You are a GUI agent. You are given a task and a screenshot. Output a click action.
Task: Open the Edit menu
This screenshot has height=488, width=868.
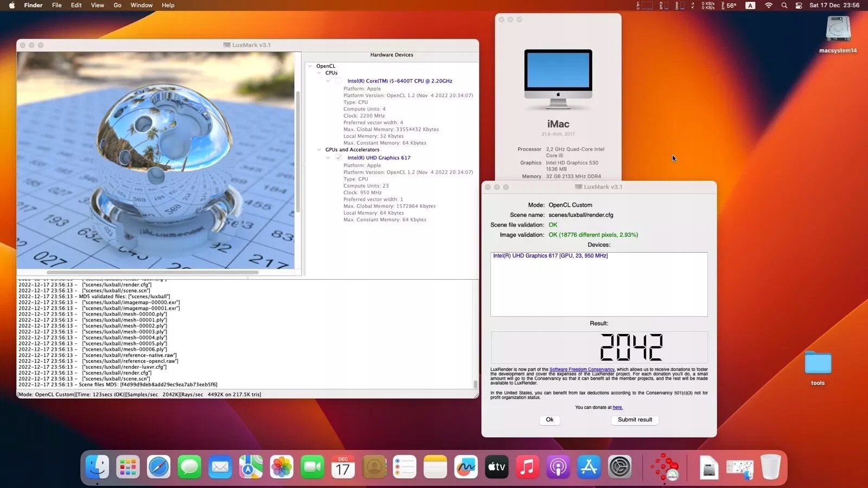click(x=76, y=5)
